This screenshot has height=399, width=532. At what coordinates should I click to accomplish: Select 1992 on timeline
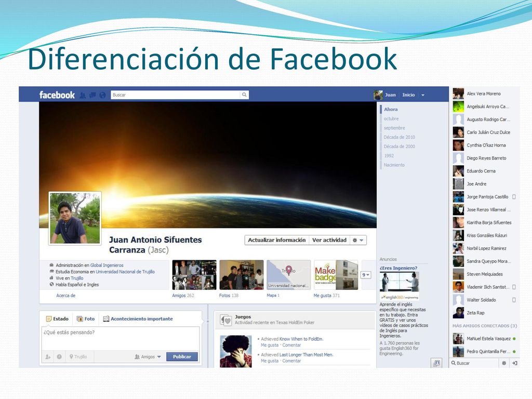point(389,156)
